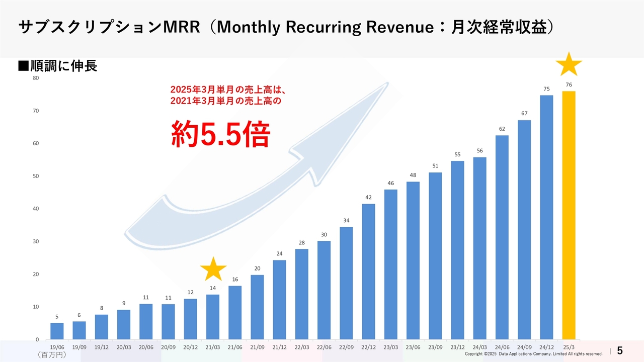Click the x-axis label 19/06
The height and width of the screenshot is (362, 644).
click(x=57, y=346)
